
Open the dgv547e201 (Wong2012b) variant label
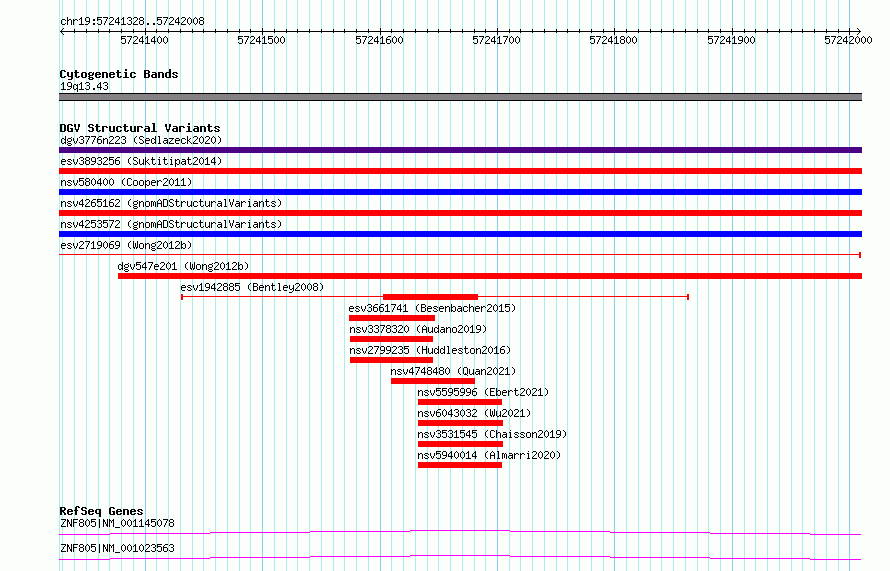(x=183, y=266)
